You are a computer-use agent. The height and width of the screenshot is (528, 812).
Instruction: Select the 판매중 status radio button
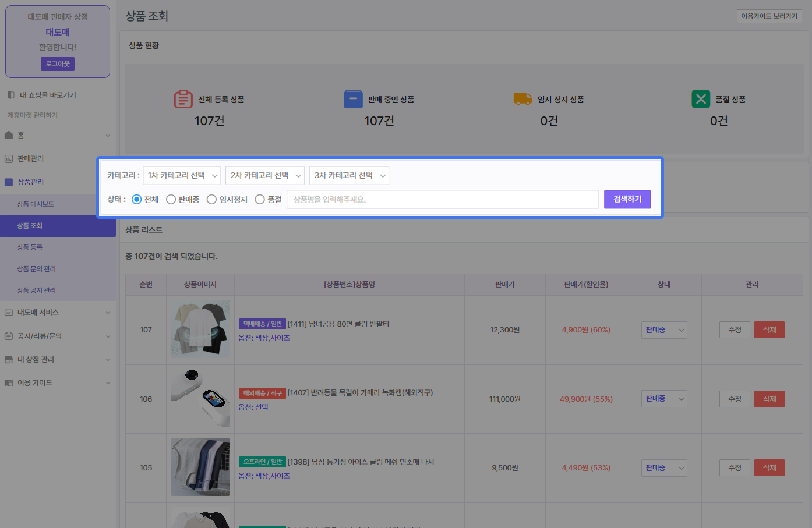tap(171, 200)
